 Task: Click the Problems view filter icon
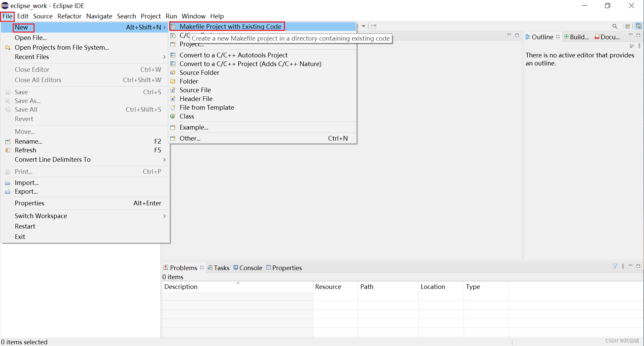tap(615, 266)
